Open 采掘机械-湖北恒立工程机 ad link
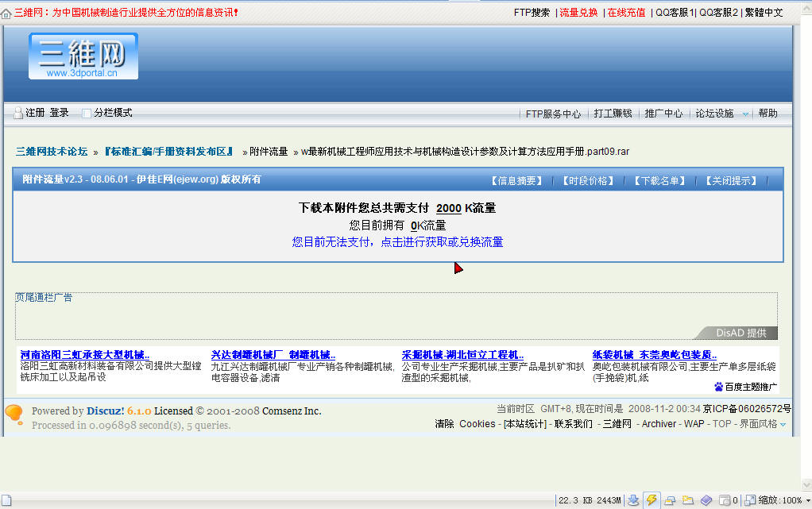The image size is (812, 509). 462,355
